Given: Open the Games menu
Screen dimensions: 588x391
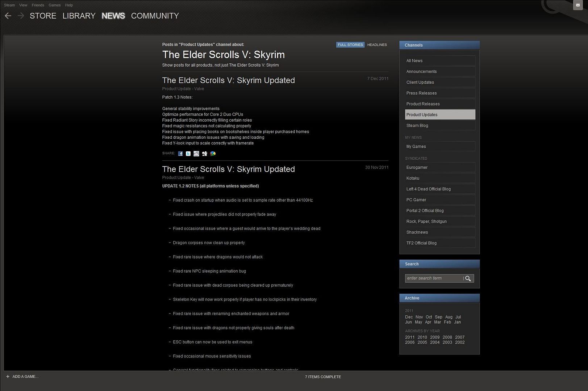Looking at the screenshot, I should (x=55, y=5).
